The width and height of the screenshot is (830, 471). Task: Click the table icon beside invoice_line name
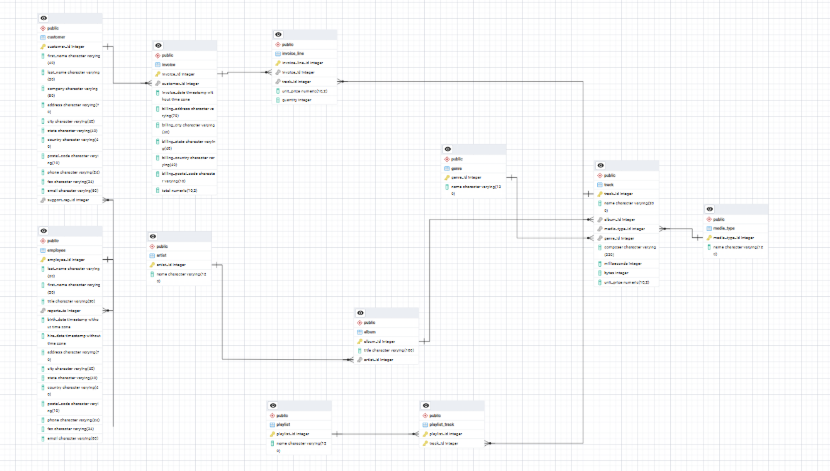(x=278, y=53)
